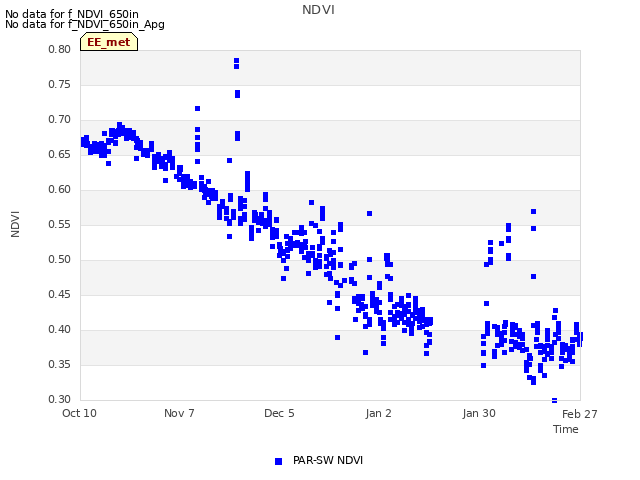Click the 0.70 y-axis tick label

pos(60,120)
